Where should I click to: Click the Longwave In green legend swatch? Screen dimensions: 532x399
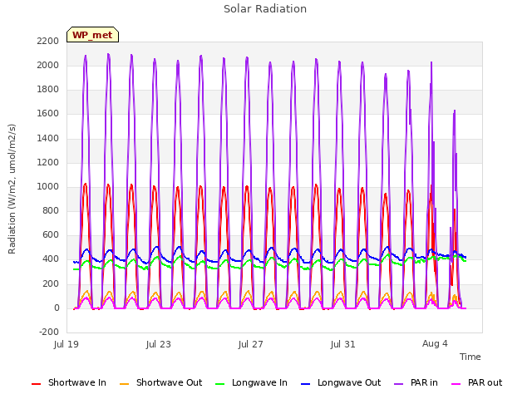(220, 384)
